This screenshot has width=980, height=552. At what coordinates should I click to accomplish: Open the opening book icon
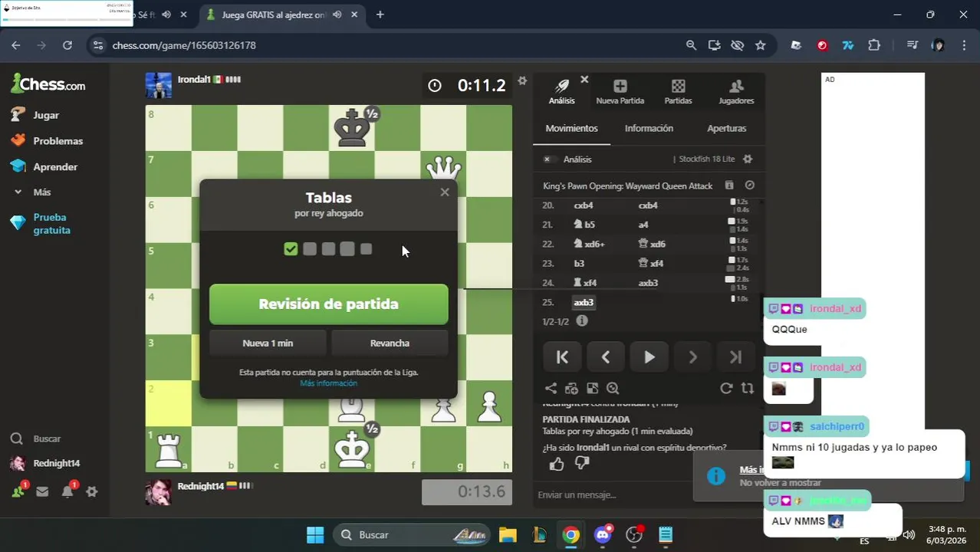pos(729,186)
